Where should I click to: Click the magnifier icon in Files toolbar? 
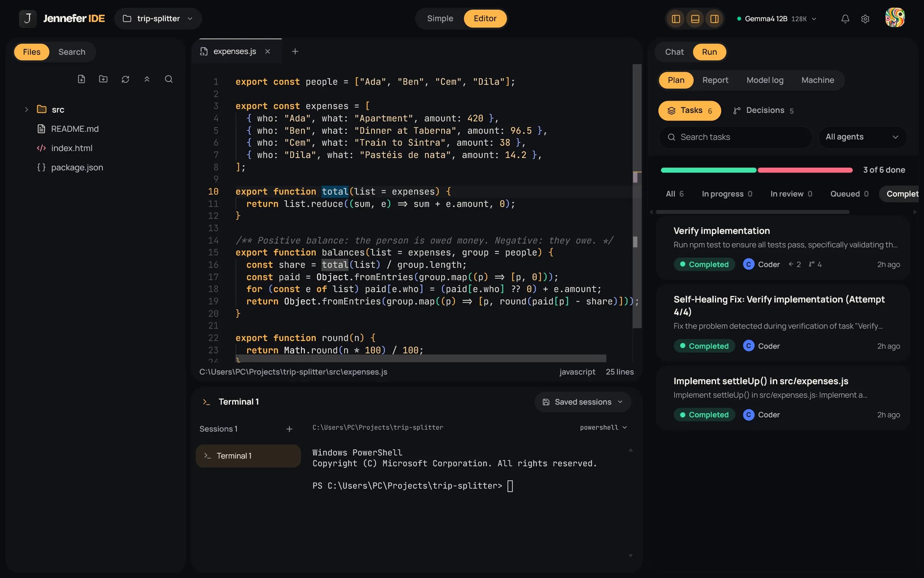click(x=169, y=79)
